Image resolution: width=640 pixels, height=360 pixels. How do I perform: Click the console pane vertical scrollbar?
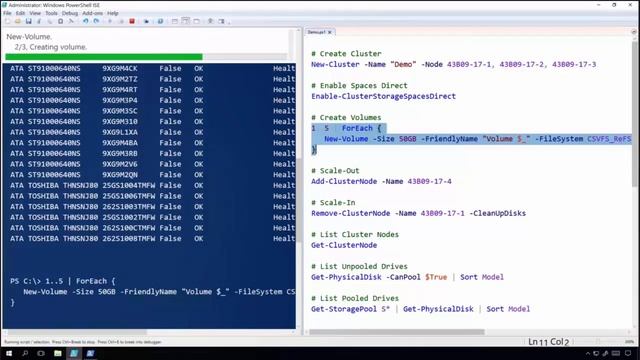299,200
